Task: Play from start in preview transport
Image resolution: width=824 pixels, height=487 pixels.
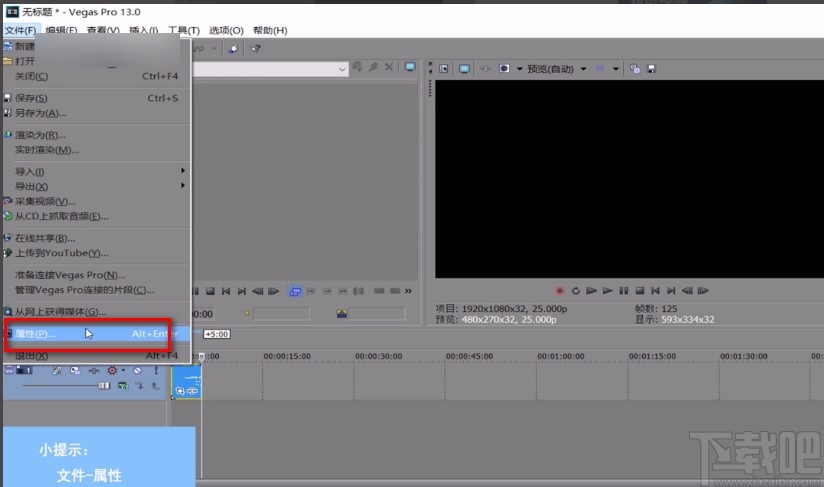Action: point(591,291)
